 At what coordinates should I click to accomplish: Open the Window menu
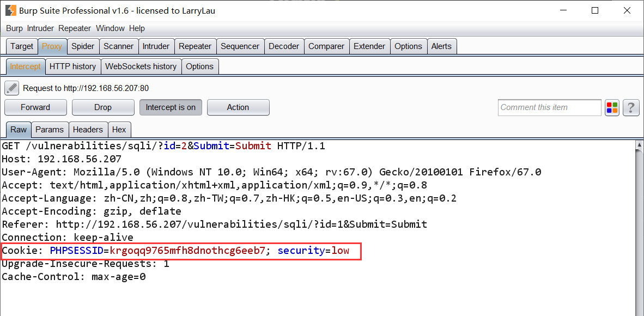(110, 28)
